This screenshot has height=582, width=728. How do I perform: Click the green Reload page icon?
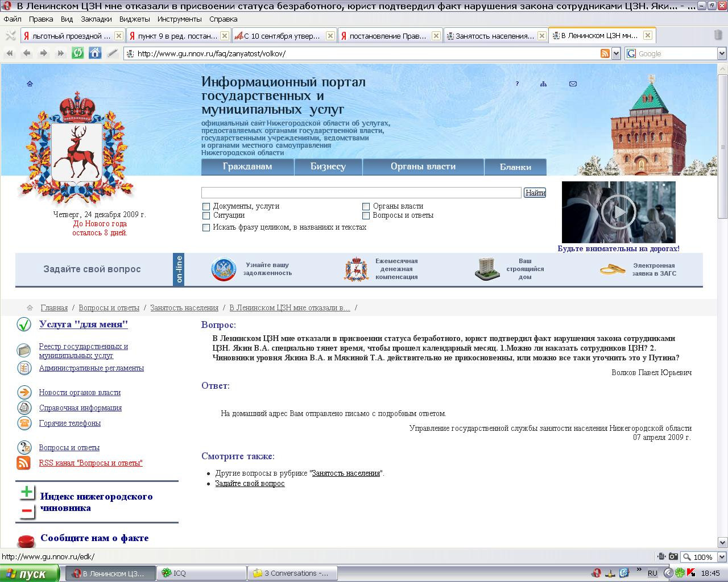pos(78,53)
